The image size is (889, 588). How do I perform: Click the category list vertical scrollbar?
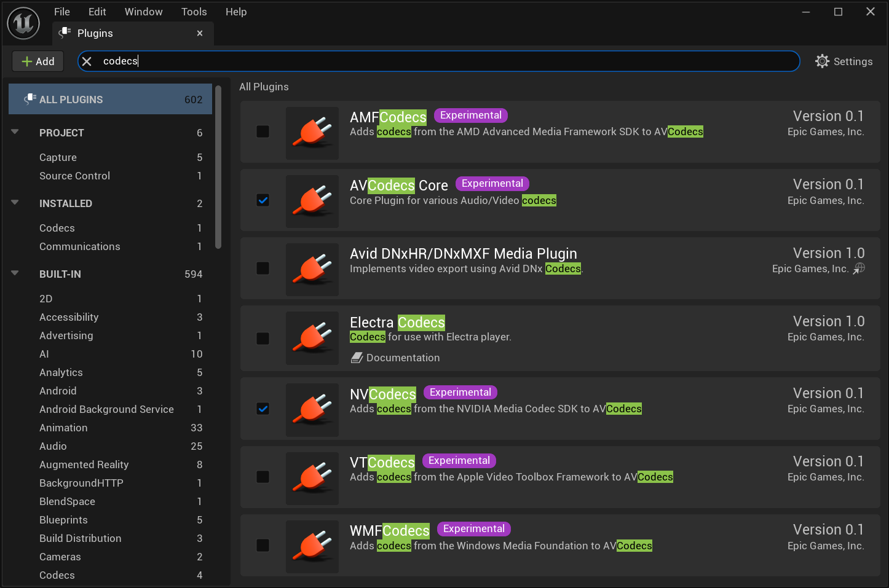tap(218, 167)
